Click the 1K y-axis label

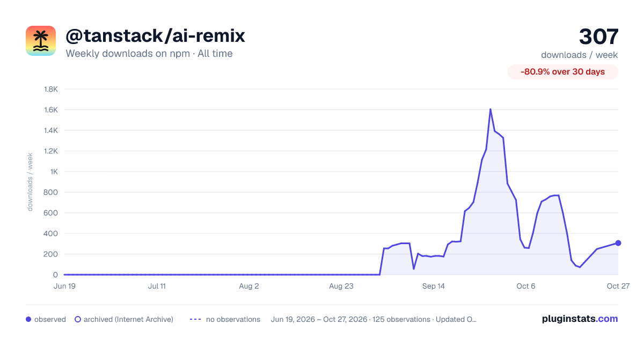pos(53,172)
